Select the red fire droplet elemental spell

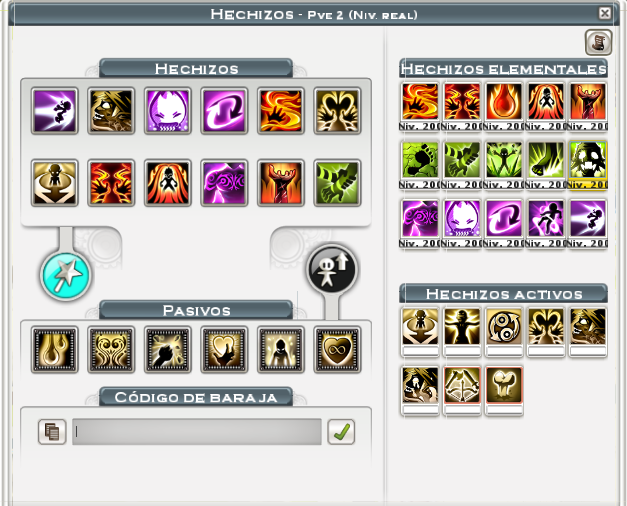(504, 102)
